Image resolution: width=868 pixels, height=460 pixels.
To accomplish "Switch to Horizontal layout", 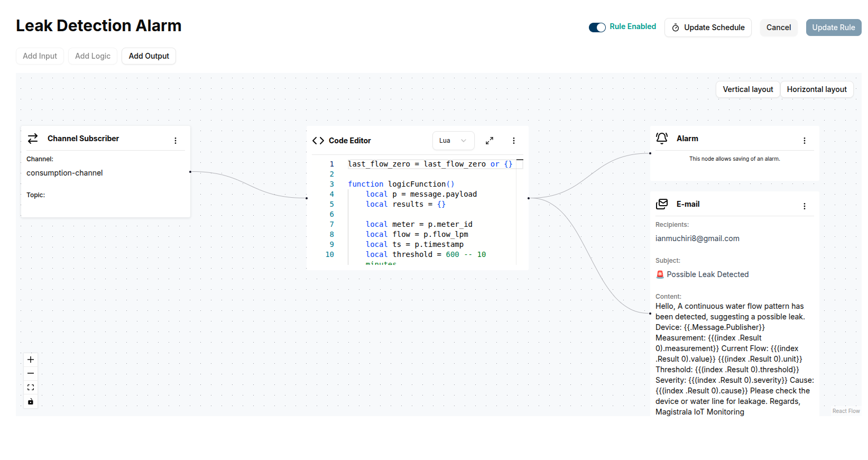I will click(x=816, y=89).
